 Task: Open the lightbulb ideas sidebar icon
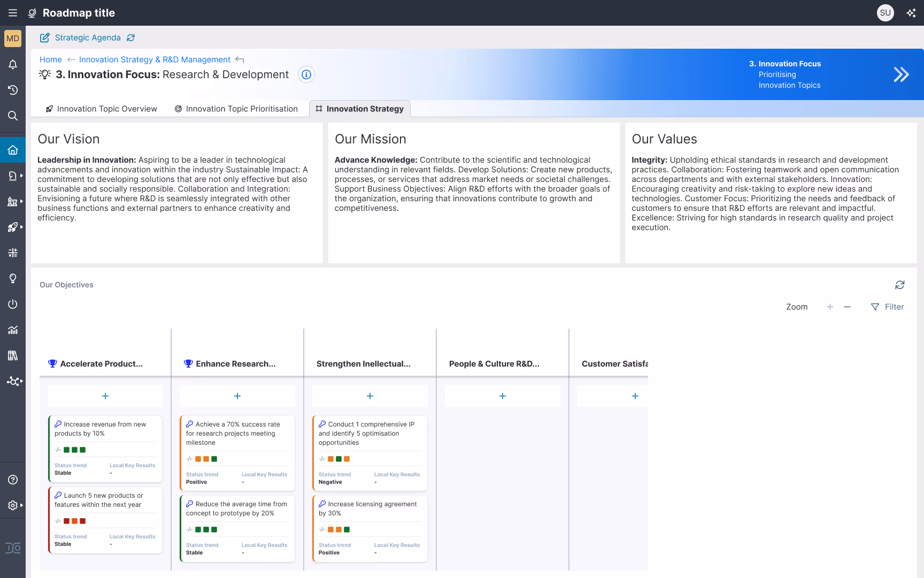13,278
